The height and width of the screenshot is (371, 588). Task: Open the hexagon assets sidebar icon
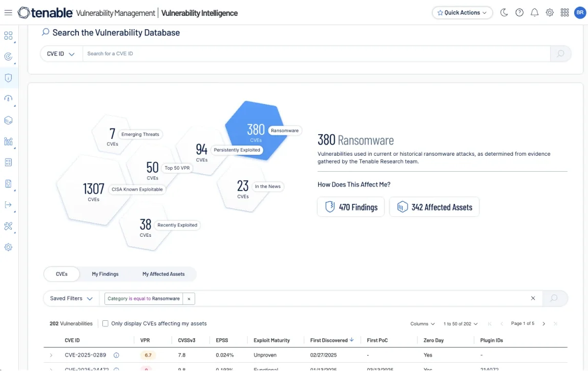8,120
